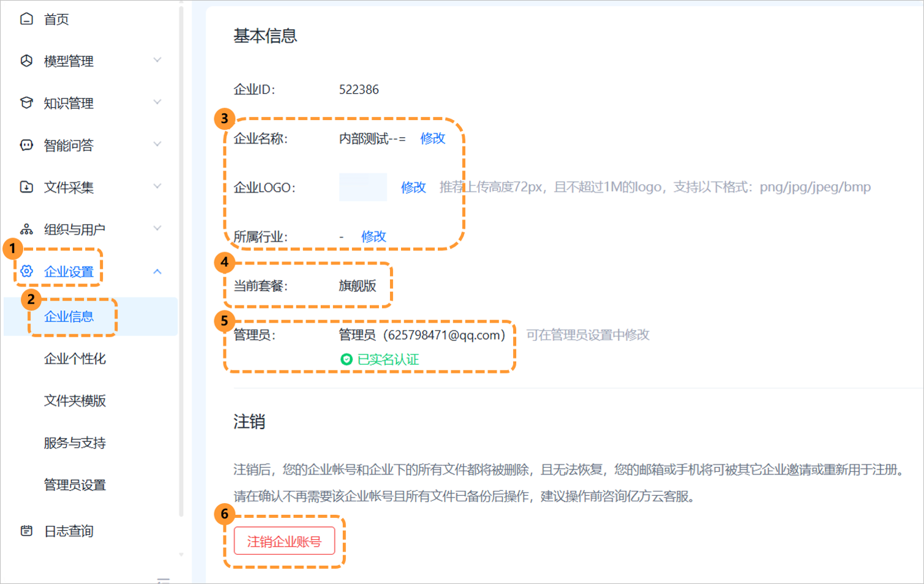The image size is (924, 584).
Task: Select the 文件夹模版 submenu item
Action: point(75,401)
